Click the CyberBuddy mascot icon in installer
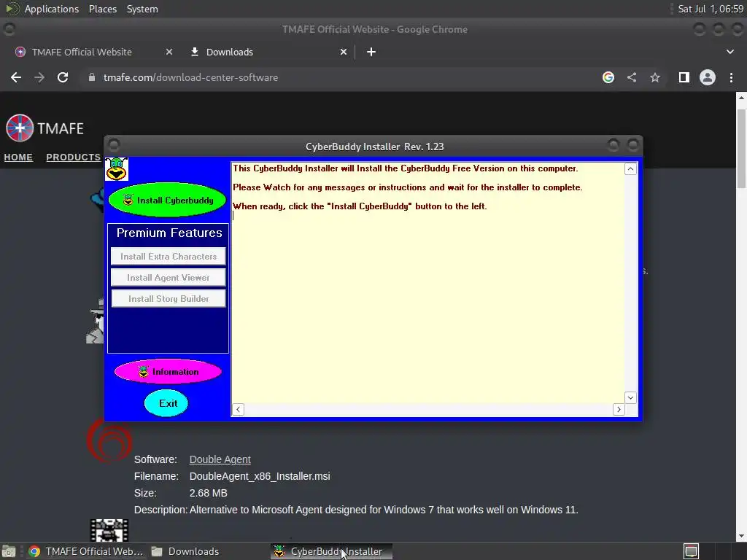The image size is (747, 560). click(x=116, y=169)
